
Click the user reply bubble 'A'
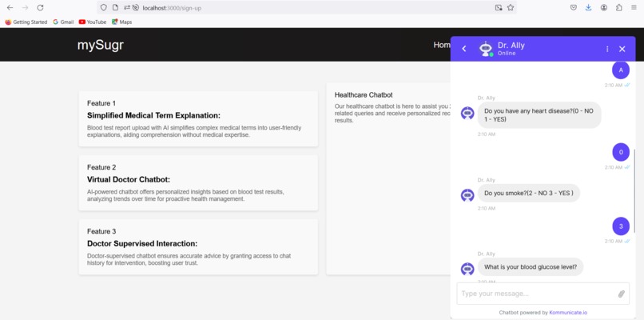pyautogui.click(x=621, y=70)
